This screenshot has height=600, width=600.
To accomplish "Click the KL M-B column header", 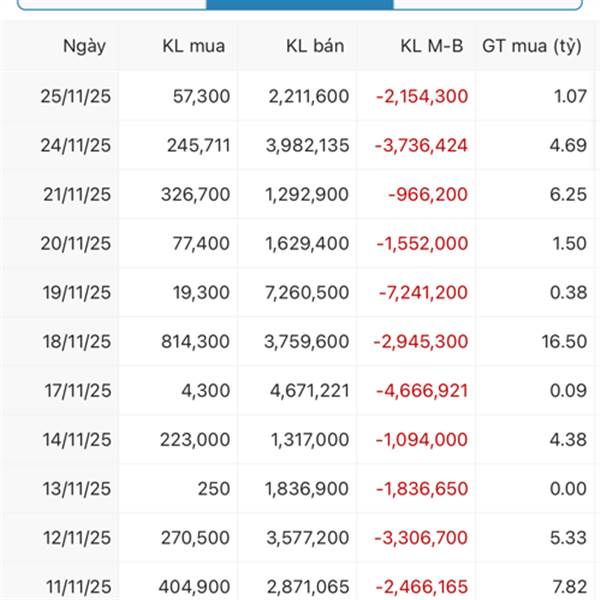I will tap(431, 46).
